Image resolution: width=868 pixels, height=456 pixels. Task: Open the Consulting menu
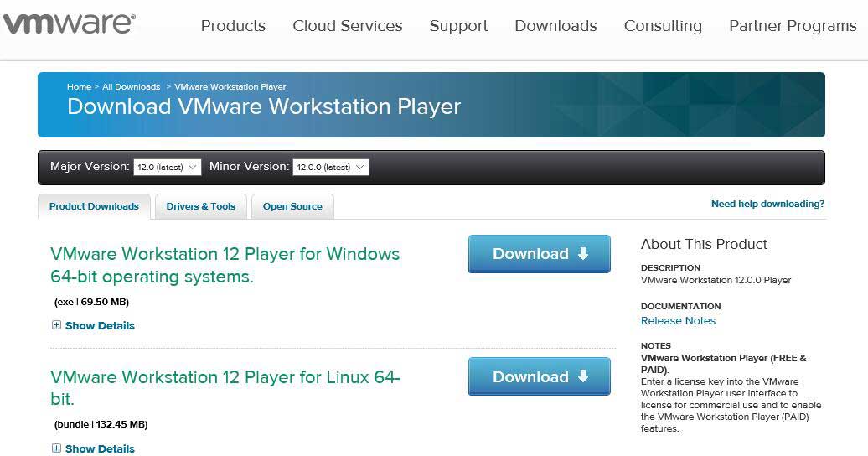(x=663, y=26)
